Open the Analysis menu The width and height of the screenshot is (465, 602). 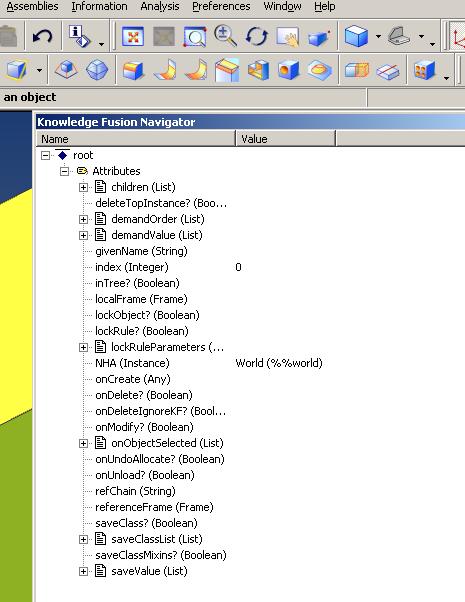pos(159,7)
